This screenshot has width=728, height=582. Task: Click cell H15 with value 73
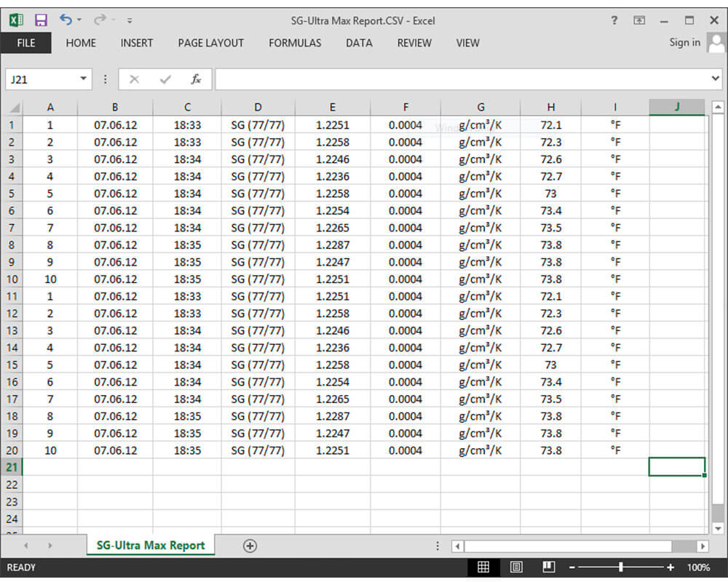point(550,365)
